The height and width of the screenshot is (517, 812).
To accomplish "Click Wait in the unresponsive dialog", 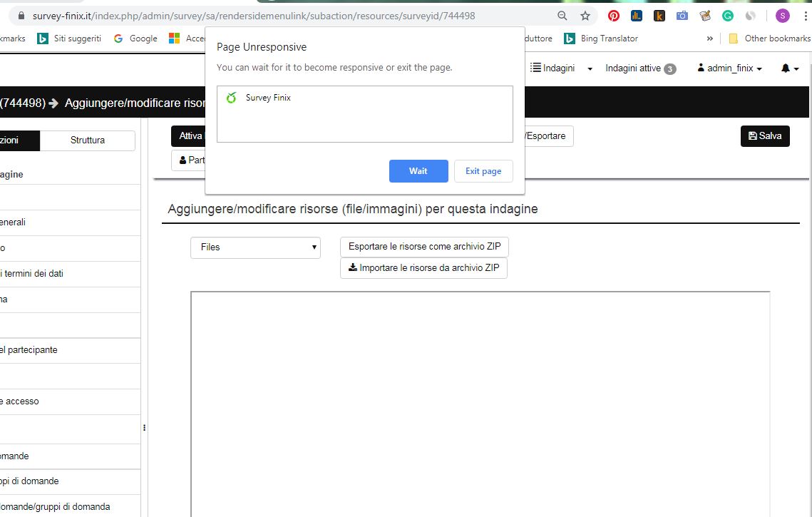I will pyautogui.click(x=418, y=171).
